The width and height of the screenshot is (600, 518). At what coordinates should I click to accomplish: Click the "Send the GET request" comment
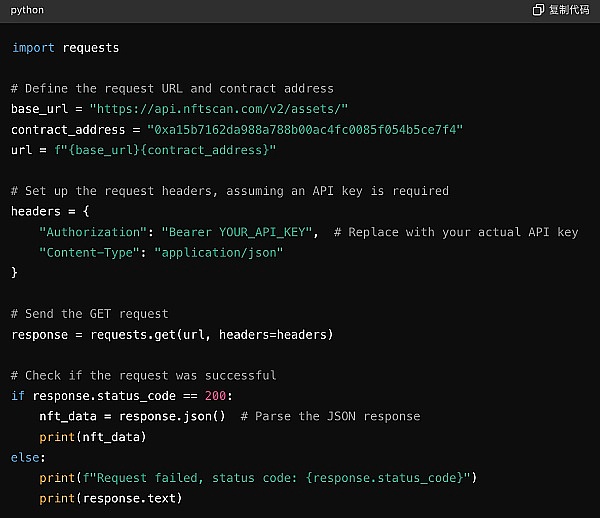90,314
